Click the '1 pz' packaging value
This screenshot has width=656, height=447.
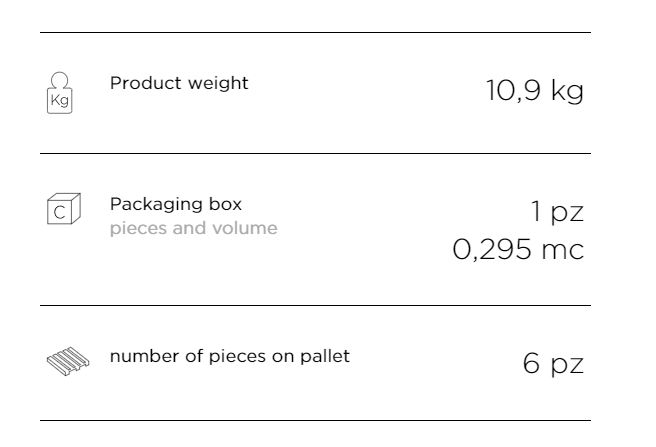pos(556,212)
